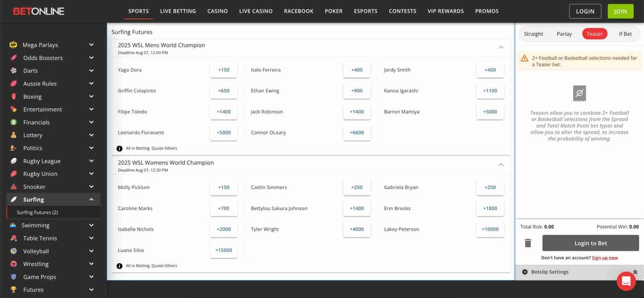
Task: Switch betslip to If Bet tab
Action: 625,34
